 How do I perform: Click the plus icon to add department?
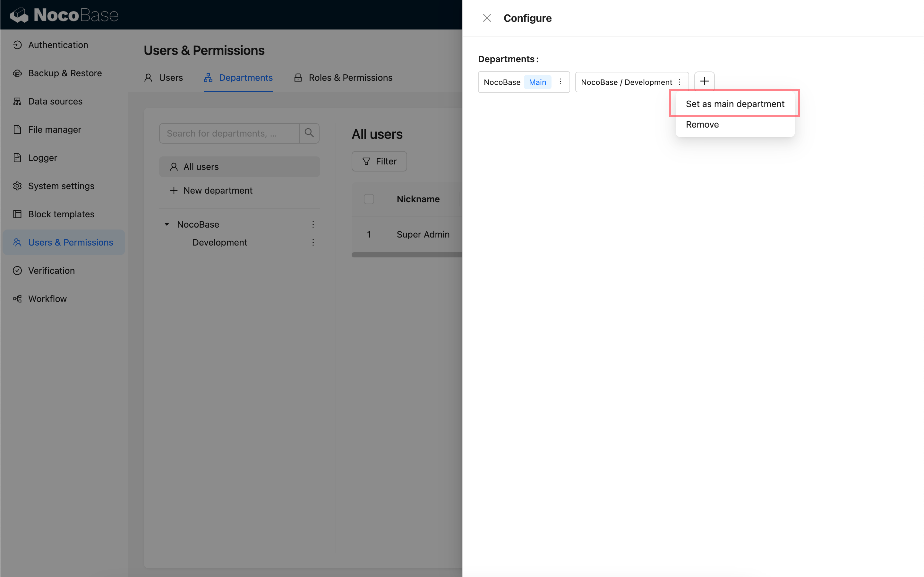[704, 81]
